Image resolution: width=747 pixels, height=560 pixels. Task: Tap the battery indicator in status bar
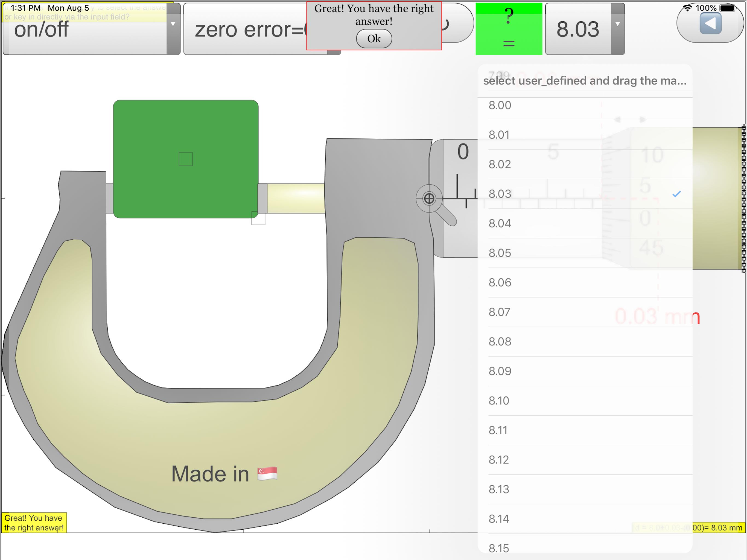tap(727, 8)
